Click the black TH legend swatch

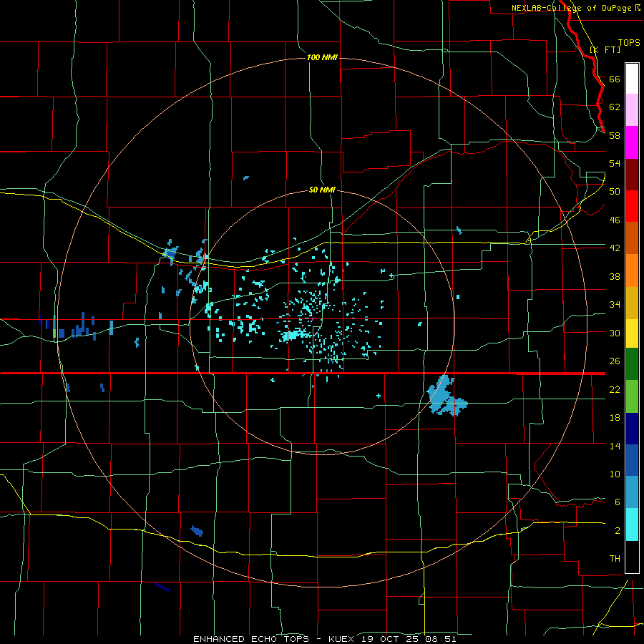tap(632, 557)
